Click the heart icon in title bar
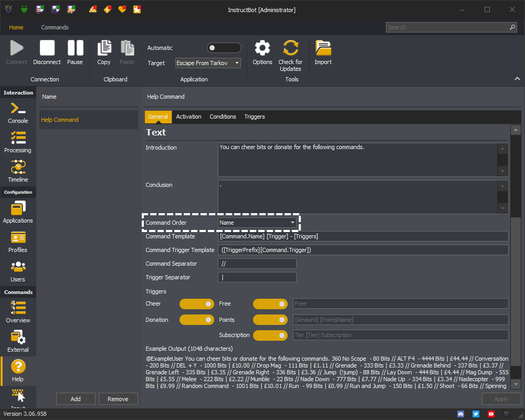The height and width of the screenshot is (420, 525). click(122, 9)
